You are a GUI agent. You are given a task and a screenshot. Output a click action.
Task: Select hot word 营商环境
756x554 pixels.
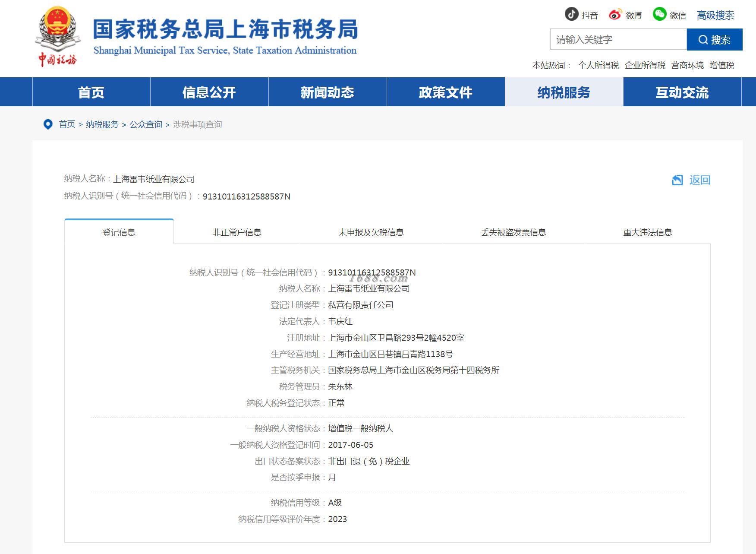tap(687, 65)
